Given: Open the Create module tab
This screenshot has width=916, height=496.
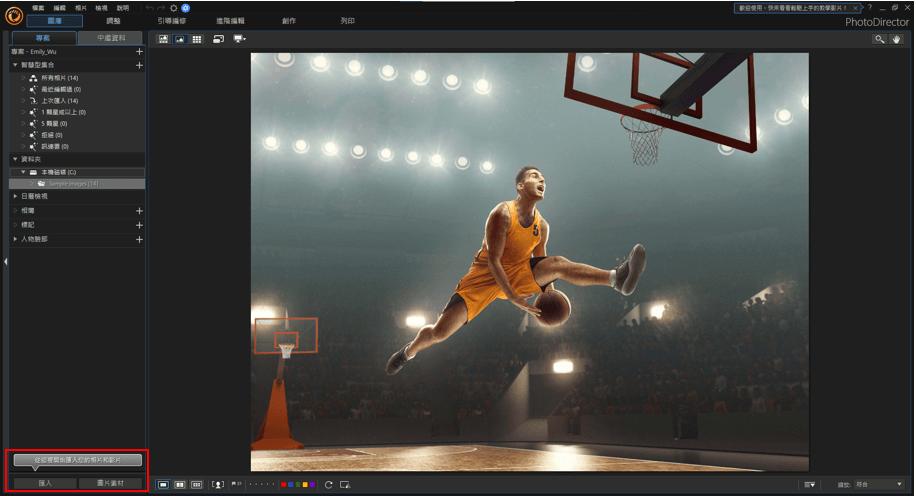Looking at the screenshot, I should [289, 21].
